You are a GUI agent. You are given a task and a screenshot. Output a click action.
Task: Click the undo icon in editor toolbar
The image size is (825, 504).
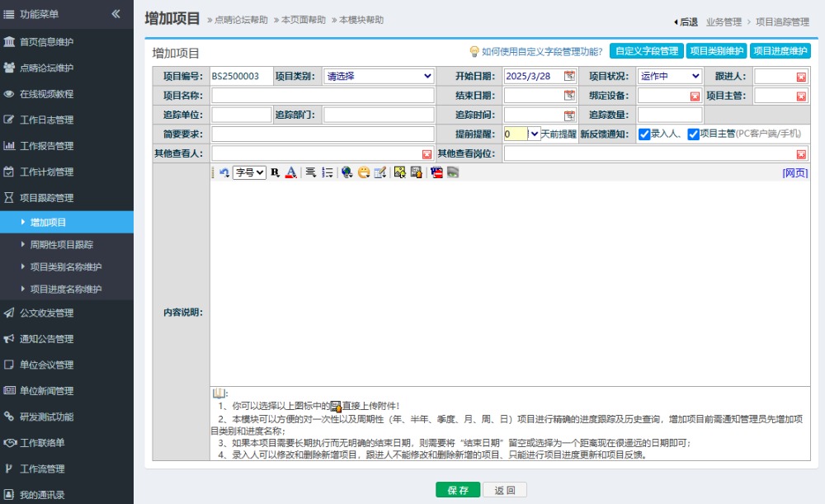click(224, 172)
